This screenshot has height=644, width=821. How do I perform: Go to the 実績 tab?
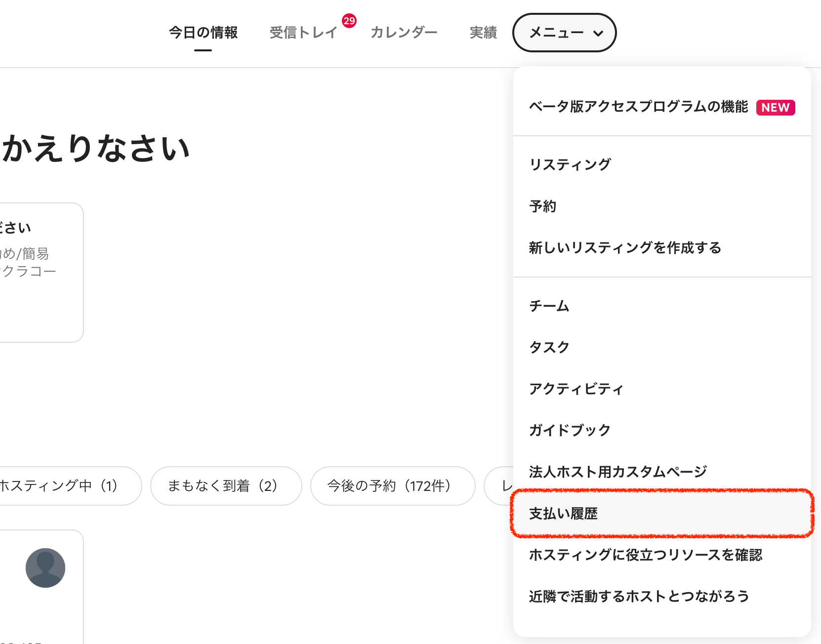click(x=483, y=33)
